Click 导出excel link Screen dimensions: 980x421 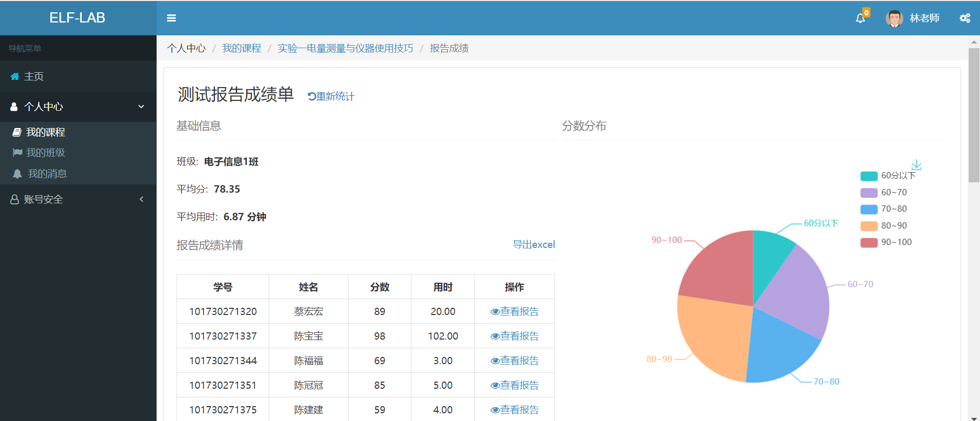[x=534, y=245]
